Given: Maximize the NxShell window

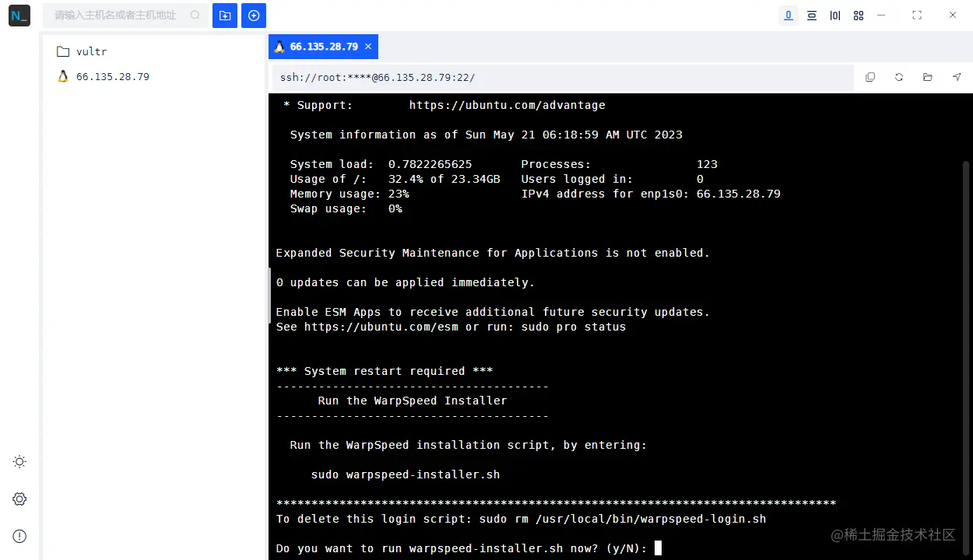Looking at the screenshot, I should click(x=917, y=15).
